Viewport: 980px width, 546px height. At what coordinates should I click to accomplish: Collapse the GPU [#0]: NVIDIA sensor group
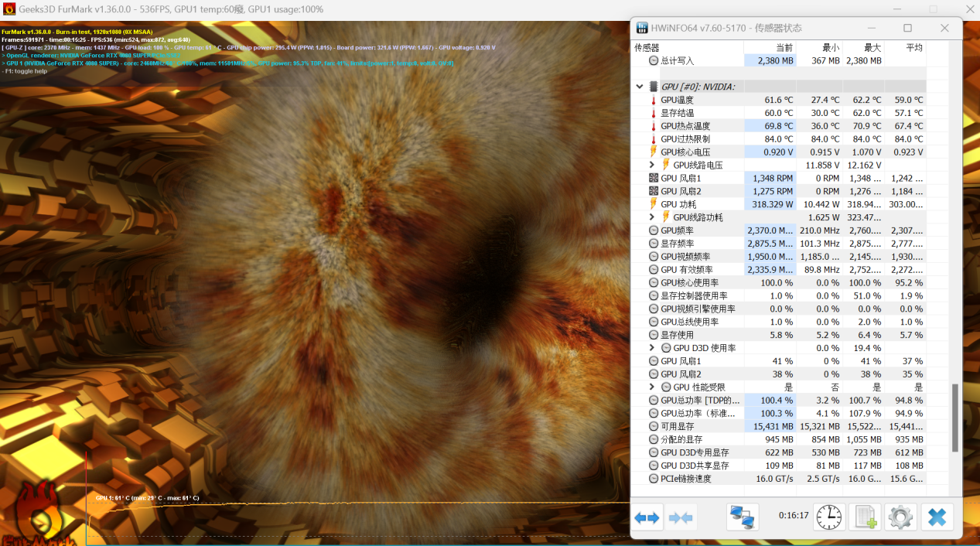tap(640, 87)
